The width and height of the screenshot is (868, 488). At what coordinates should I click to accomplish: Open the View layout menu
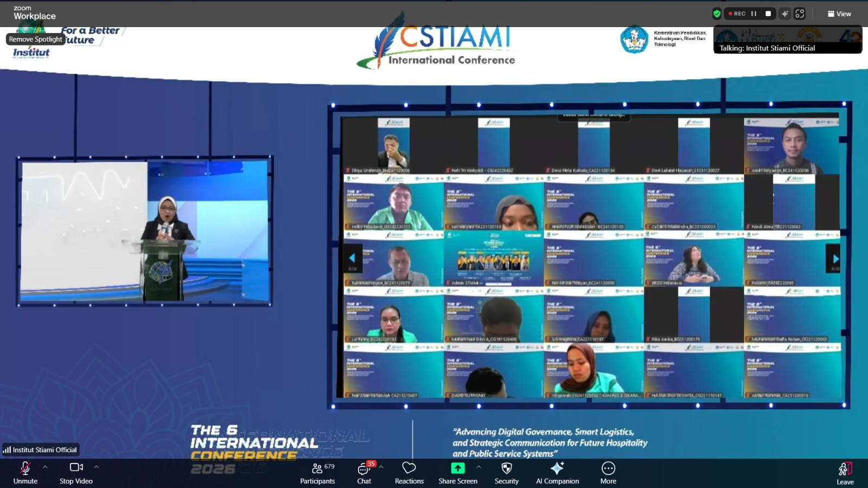click(x=839, y=14)
